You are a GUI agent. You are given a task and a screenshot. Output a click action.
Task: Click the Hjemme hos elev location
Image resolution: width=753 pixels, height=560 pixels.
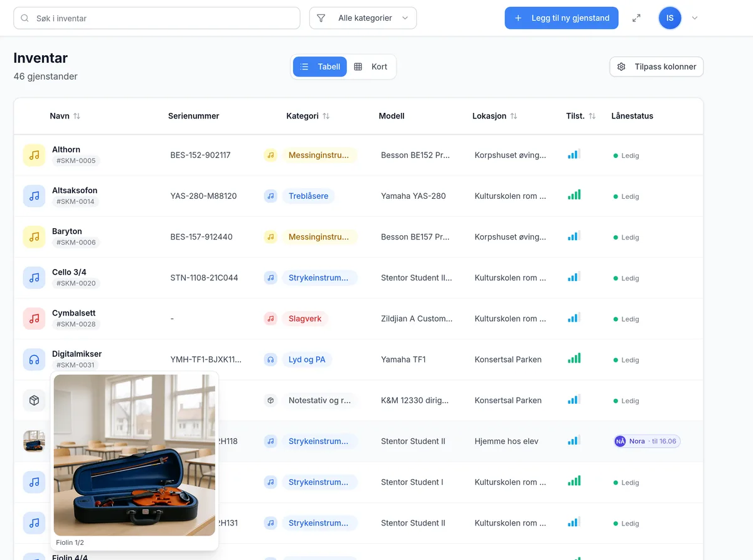pos(506,441)
